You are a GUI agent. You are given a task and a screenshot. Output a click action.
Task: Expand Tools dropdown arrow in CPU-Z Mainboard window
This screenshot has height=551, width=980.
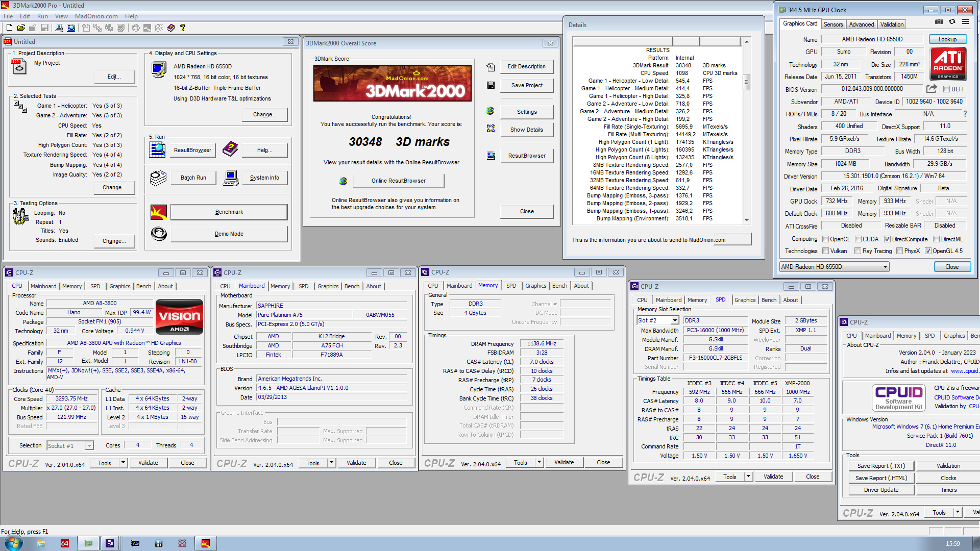click(331, 463)
